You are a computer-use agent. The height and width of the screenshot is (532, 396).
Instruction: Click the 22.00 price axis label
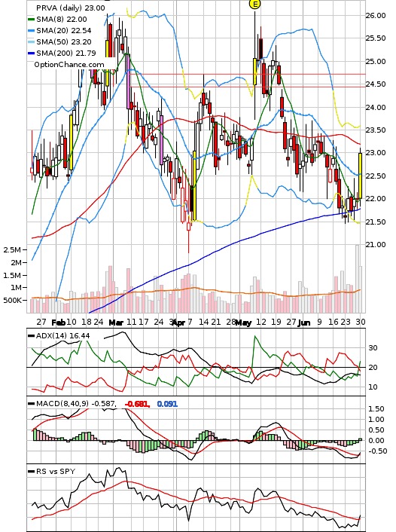(376, 199)
